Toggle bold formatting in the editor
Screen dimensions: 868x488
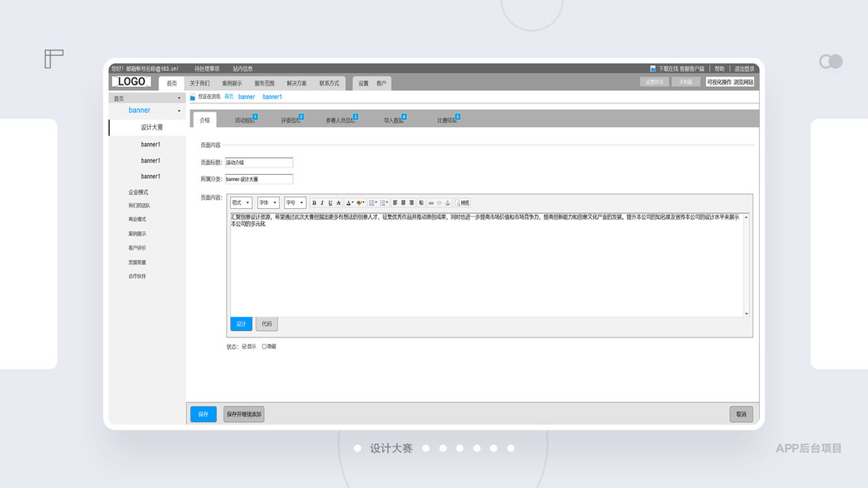click(x=314, y=203)
